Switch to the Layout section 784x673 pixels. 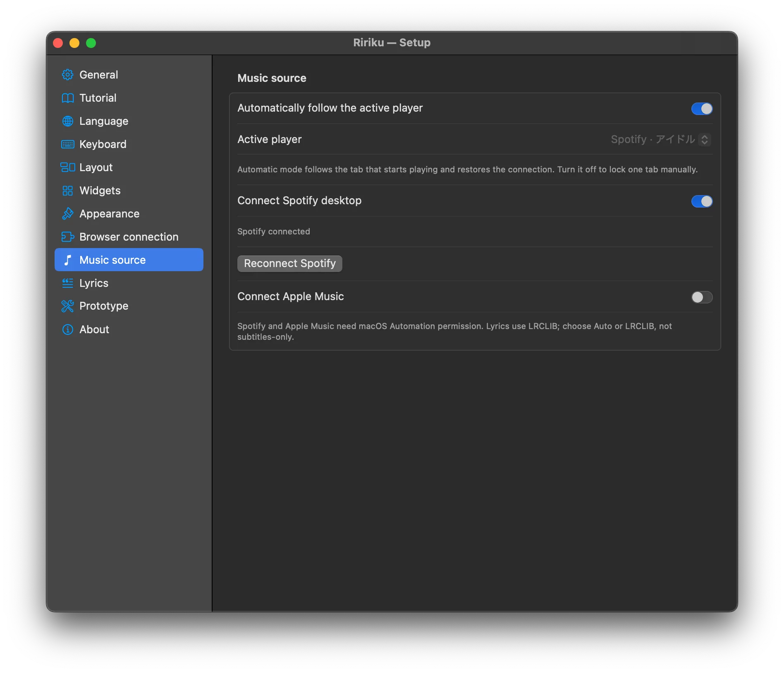[129, 167]
